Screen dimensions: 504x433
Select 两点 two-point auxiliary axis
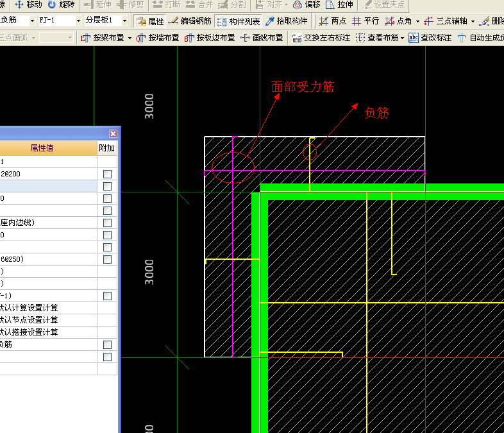[x=333, y=21]
